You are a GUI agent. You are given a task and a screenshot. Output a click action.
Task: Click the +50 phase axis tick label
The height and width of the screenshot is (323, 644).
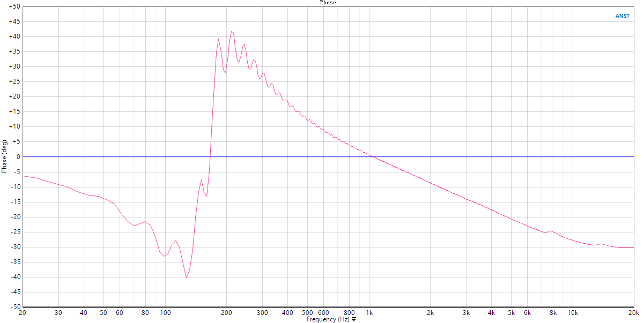tap(14, 6)
